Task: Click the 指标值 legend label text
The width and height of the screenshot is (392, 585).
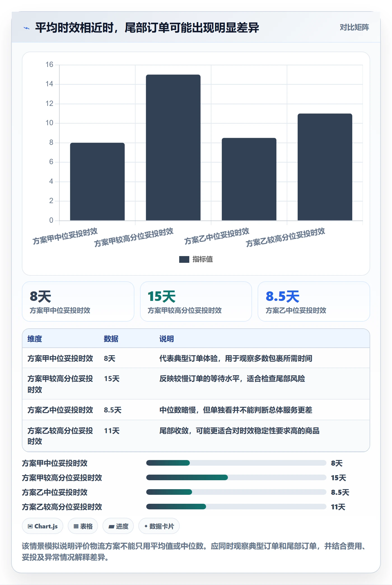Action: pyautogui.click(x=203, y=259)
